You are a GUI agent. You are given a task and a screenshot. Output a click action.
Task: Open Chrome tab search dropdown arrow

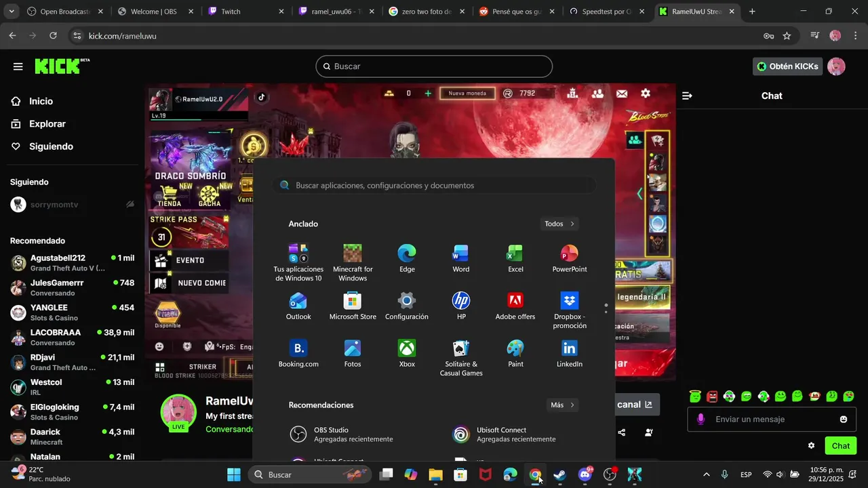pos(12,12)
